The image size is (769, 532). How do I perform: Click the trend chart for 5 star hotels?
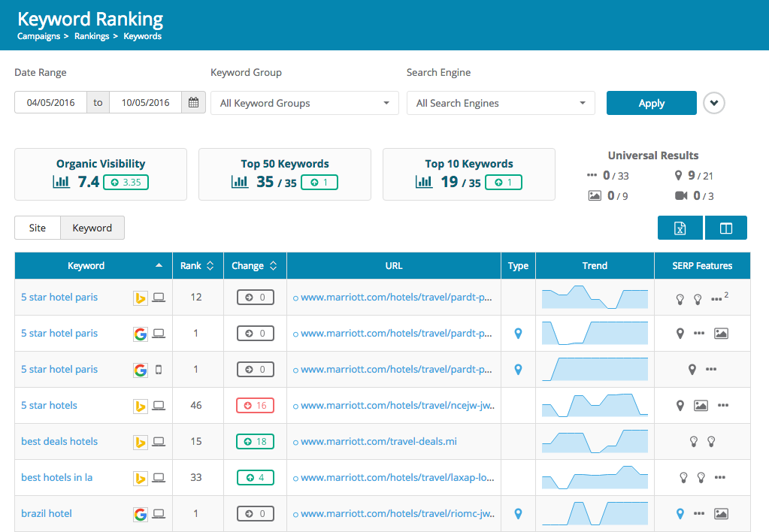pos(595,406)
